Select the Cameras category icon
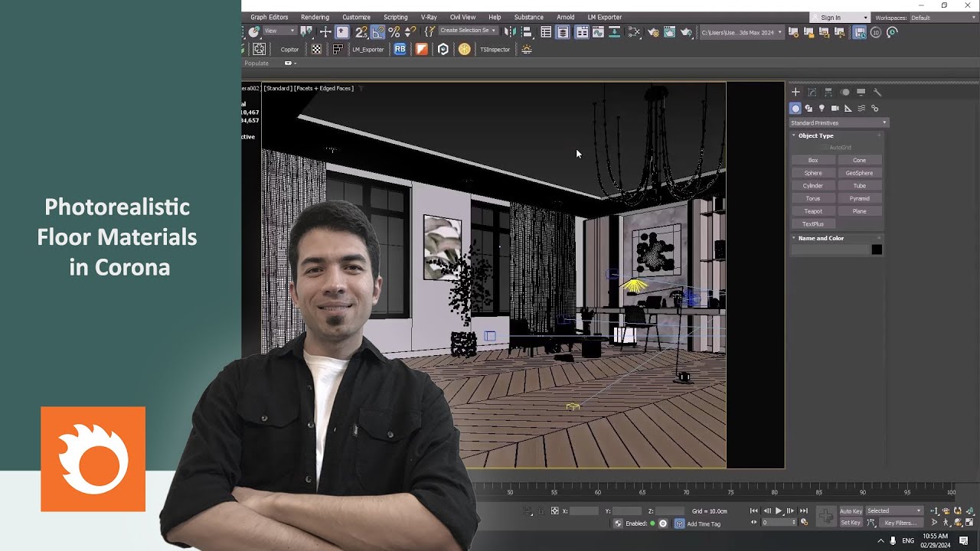The image size is (980, 551). (x=835, y=109)
